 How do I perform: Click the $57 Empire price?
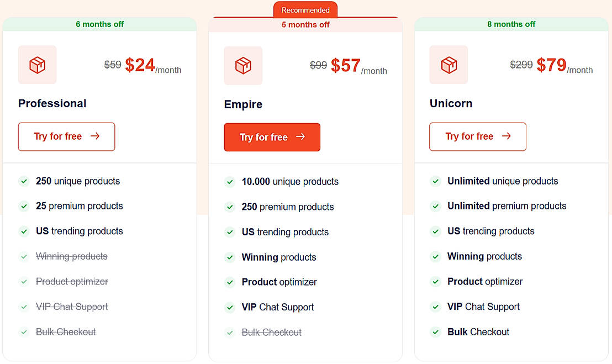346,66
